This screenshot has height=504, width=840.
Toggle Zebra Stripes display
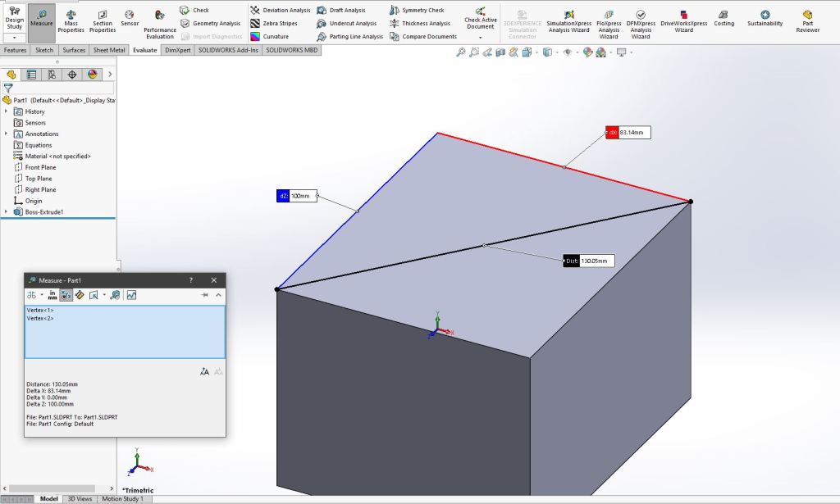274,24
